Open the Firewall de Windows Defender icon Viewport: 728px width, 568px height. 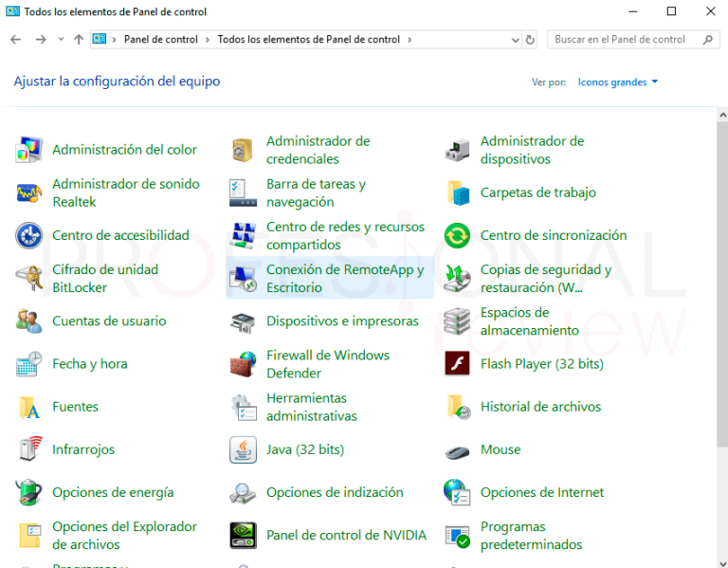point(243,363)
